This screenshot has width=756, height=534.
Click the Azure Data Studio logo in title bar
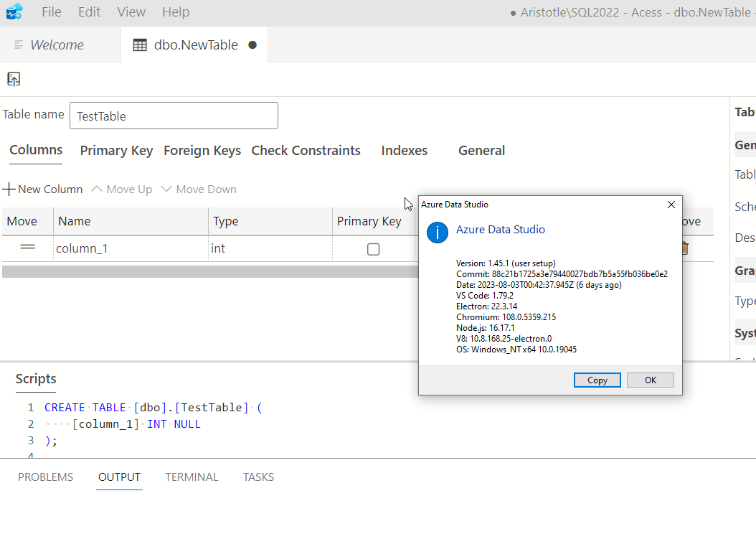pyautogui.click(x=14, y=11)
